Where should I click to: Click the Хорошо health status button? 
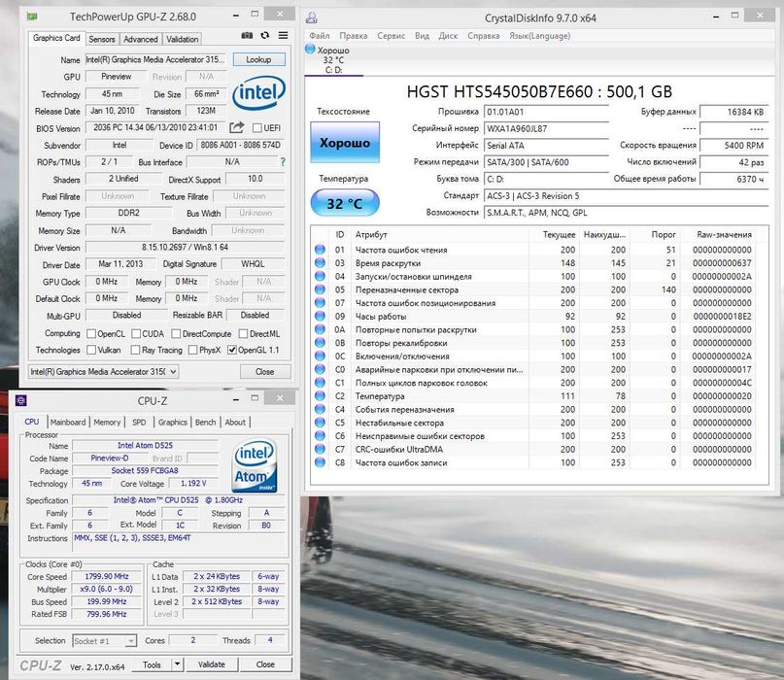[x=345, y=143]
